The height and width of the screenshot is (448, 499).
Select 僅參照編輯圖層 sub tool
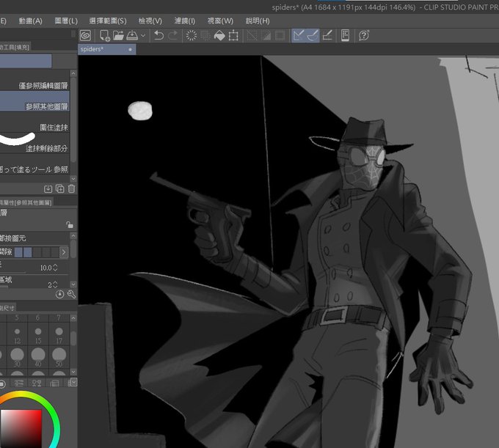point(34,81)
